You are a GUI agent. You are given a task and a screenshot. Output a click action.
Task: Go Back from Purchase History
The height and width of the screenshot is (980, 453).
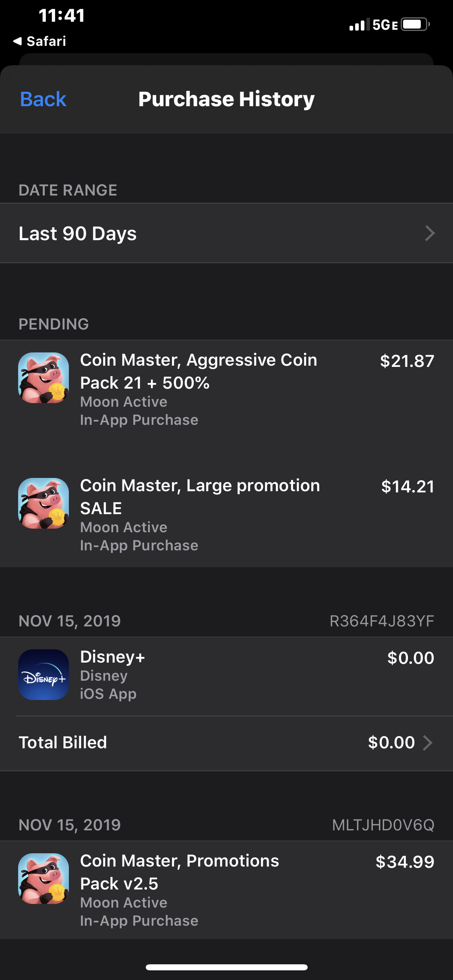coord(43,99)
